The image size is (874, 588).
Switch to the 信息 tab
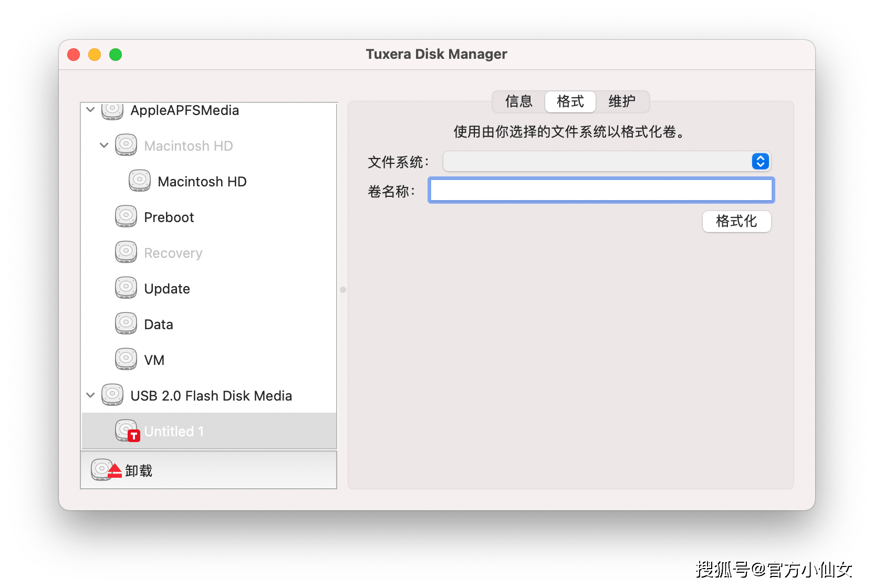(x=518, y=101)
